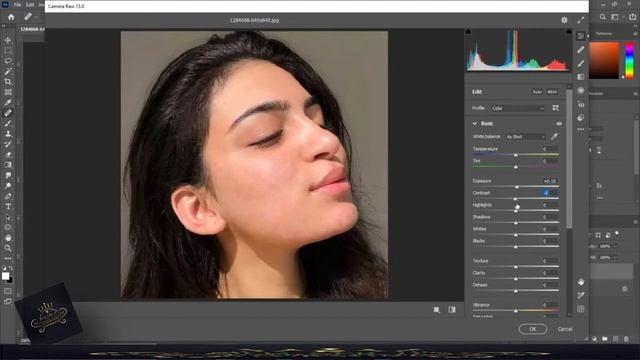
Task: Select Camera Raw Radial Filter tool
Action: [x=580, y=90]
